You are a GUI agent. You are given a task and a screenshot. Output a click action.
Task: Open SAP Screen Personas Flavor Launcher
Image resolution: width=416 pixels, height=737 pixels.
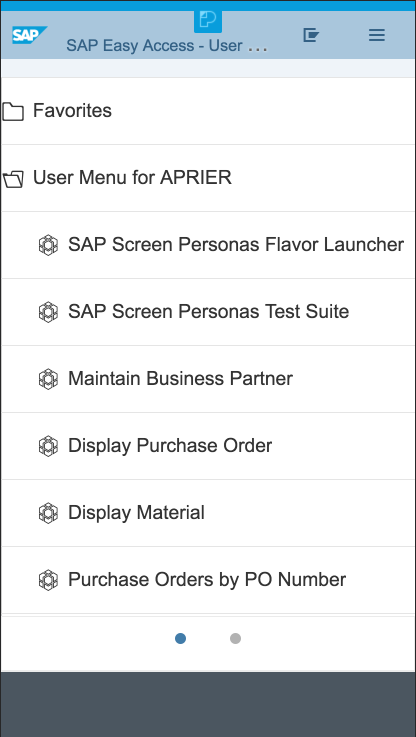point(236,244)
